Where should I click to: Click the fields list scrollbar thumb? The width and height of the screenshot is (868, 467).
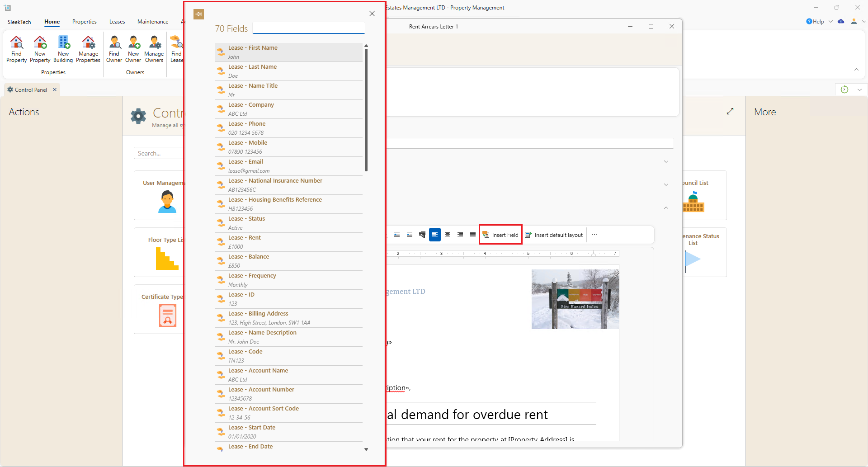pos(366,110)
